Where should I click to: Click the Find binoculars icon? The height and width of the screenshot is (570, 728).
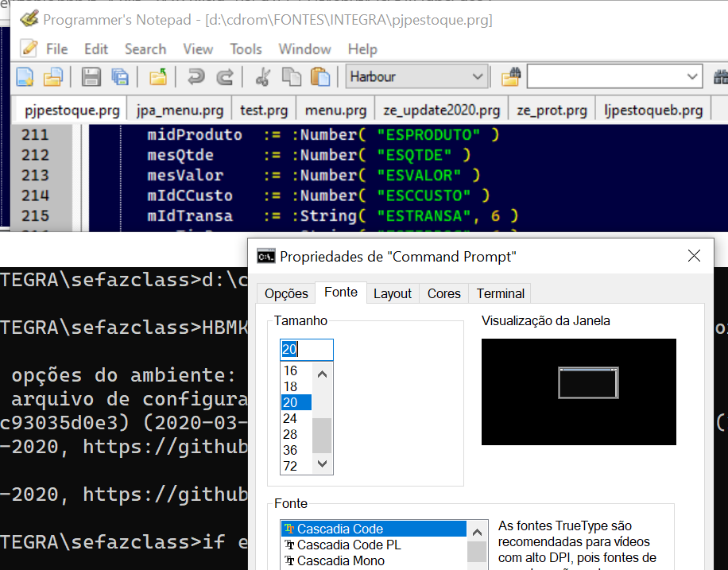(x=510, y=77)
